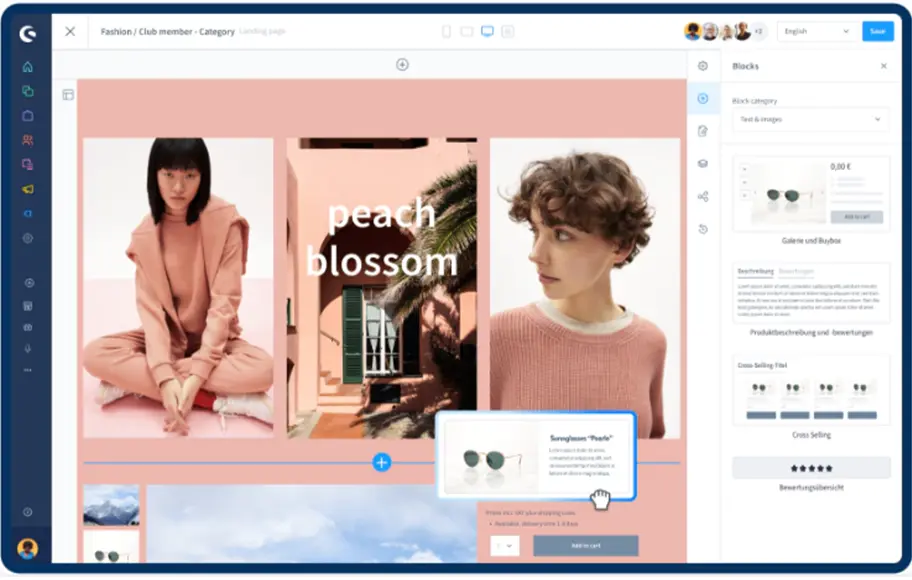The height and width of the screenshot is (580, 912).
Task: Open the Customers section in sidebar
Action: click(x=28, y=140)
